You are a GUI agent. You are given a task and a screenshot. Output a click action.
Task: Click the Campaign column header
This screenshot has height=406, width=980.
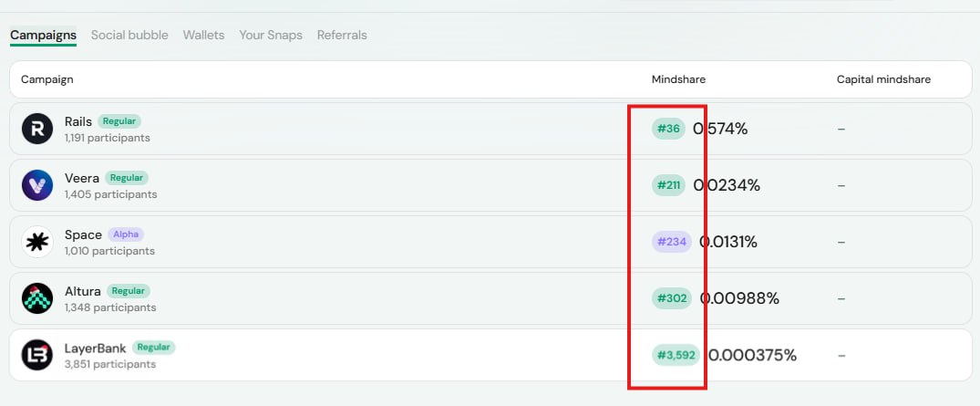pos(46,79)
